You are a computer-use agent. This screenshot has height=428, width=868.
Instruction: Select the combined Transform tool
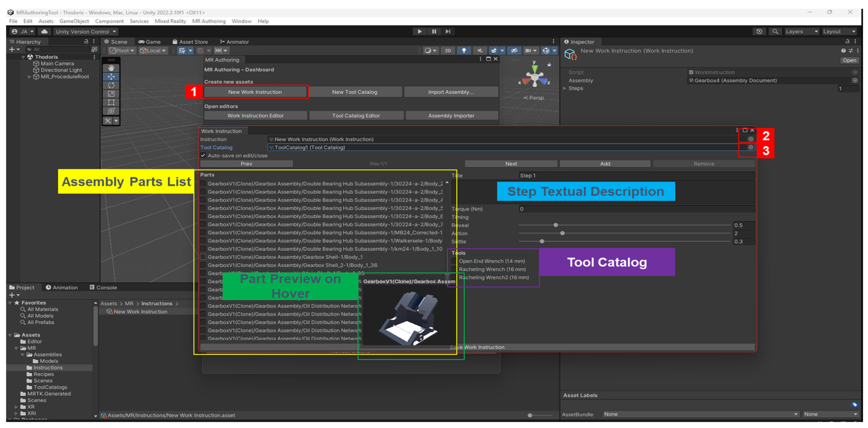pyautogui.click(x=111, y=111)
